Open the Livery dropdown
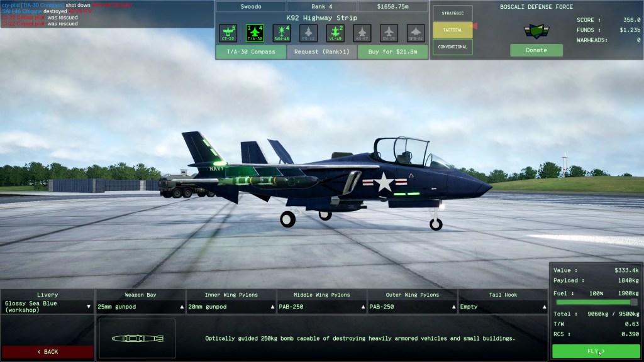This screenshot has height=362, width=644. point(47,307)
